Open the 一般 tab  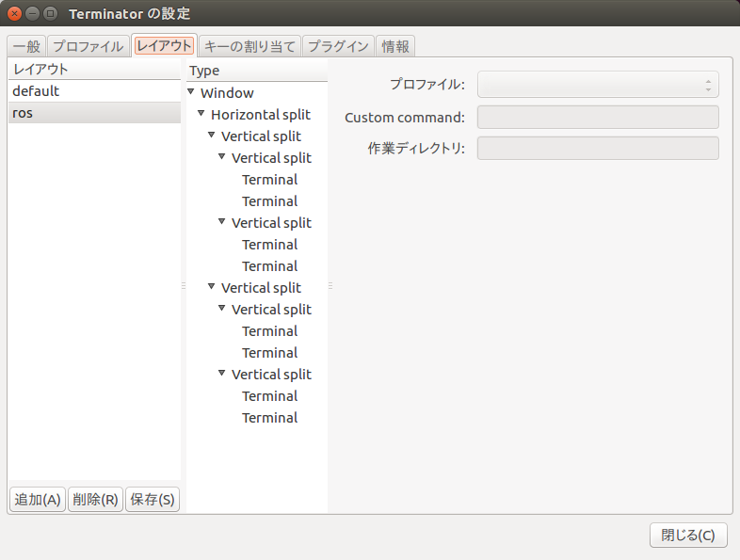point(27,46)
